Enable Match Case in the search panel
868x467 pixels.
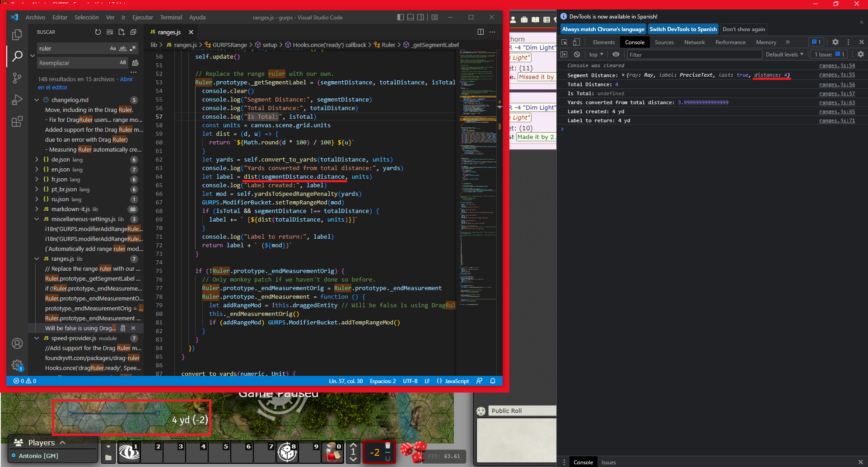point(113,48)
